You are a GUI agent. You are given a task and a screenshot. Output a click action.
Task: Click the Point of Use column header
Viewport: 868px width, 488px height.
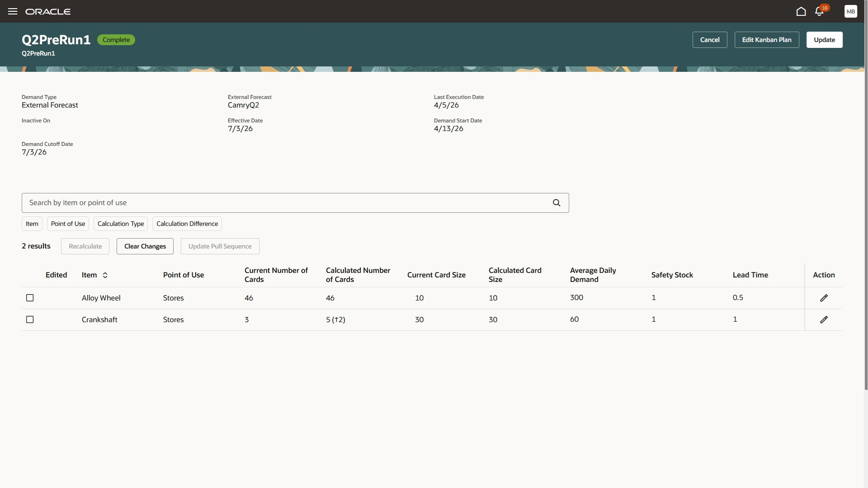tap(184, 275)
